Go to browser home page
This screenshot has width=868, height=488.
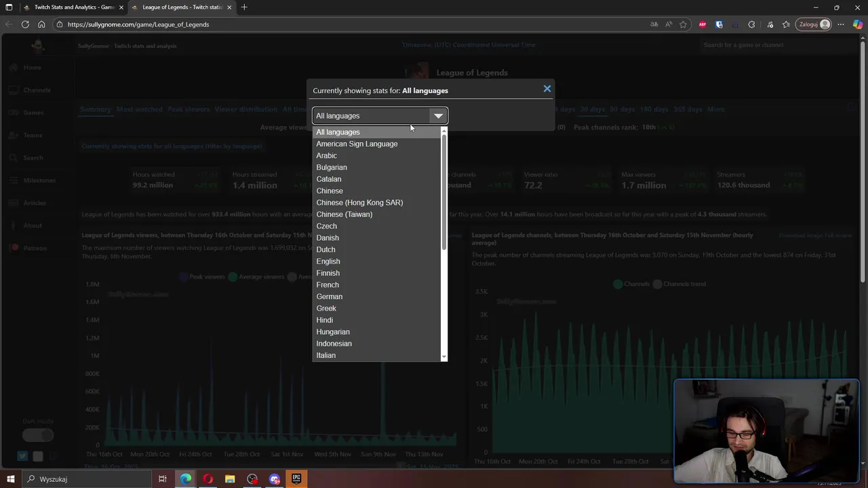41,24
